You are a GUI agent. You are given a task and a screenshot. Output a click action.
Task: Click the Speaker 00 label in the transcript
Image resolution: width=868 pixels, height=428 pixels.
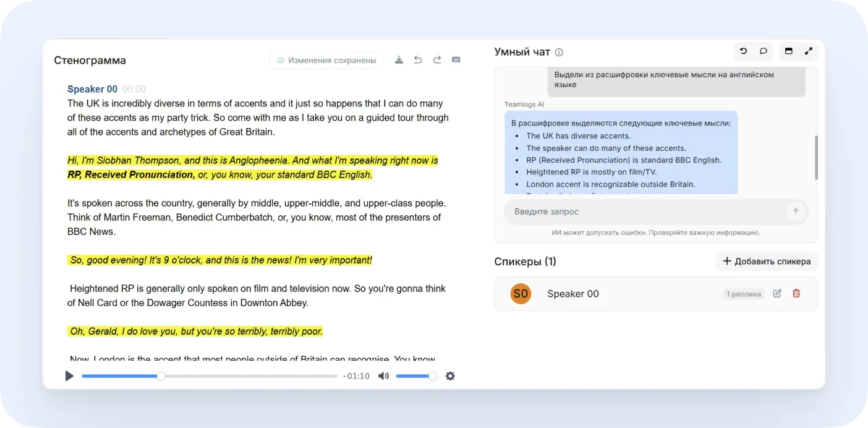pyautogui.click(x=92, y=89)
